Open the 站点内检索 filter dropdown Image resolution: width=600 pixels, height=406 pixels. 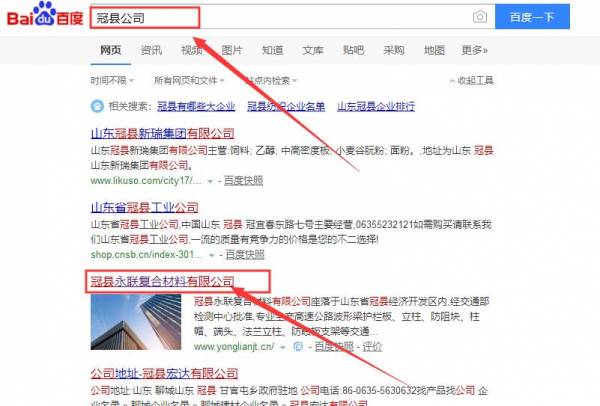pos(271,81)
